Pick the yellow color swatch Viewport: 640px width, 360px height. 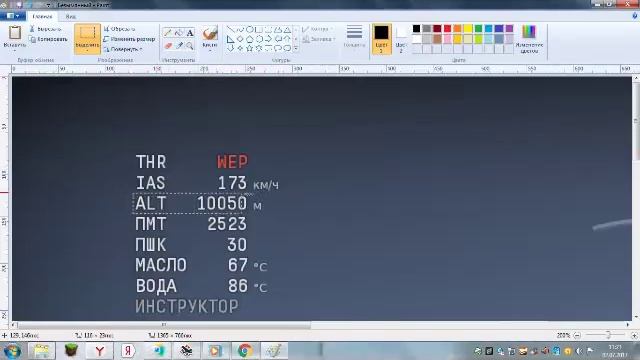click(x=468, y=29)
